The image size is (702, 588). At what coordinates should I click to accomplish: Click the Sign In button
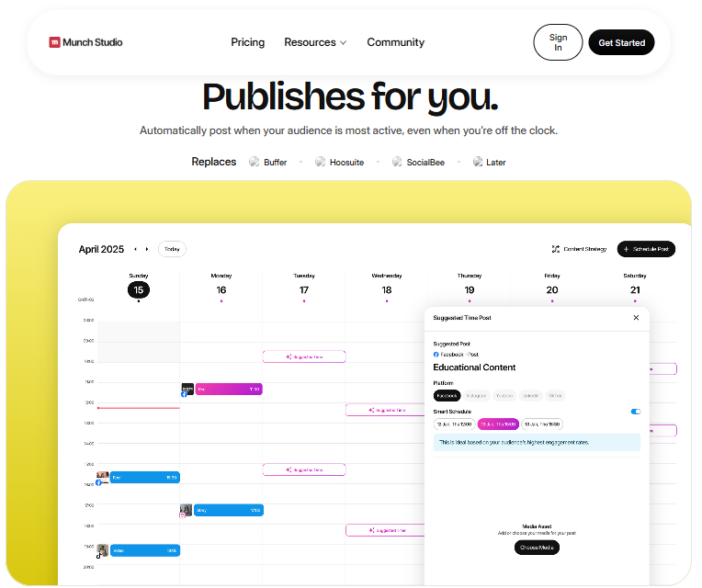[x=558, y=42]
